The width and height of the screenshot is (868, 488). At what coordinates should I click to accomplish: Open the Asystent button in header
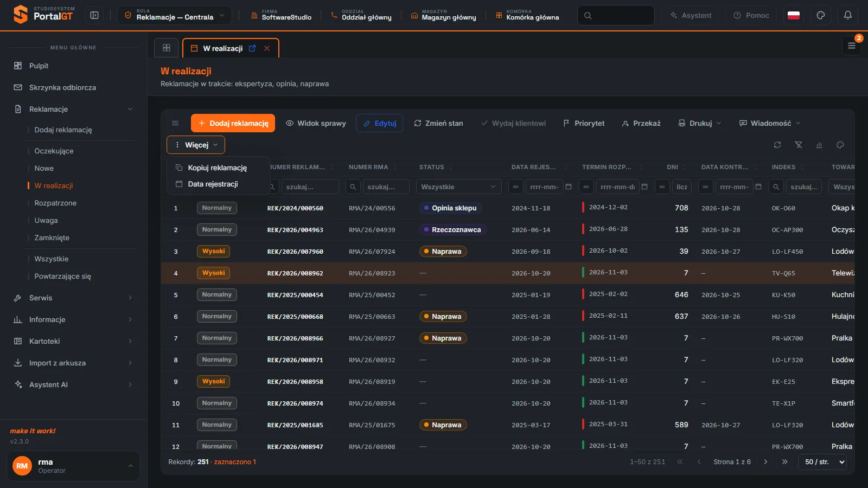click(691, 15)
